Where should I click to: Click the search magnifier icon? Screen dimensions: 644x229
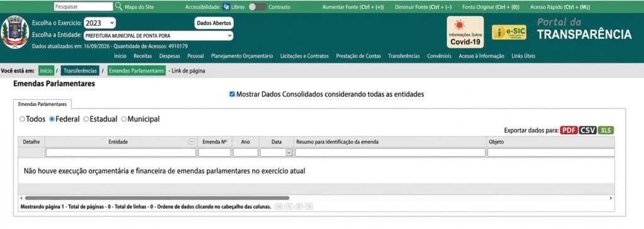pyautogui.click(x=118, y=6)
